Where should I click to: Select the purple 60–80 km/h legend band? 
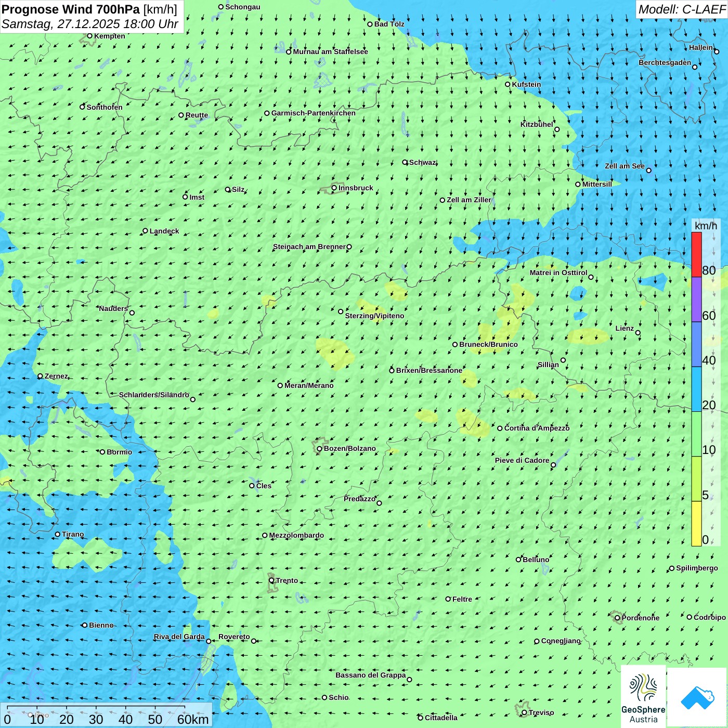(696, 300)
